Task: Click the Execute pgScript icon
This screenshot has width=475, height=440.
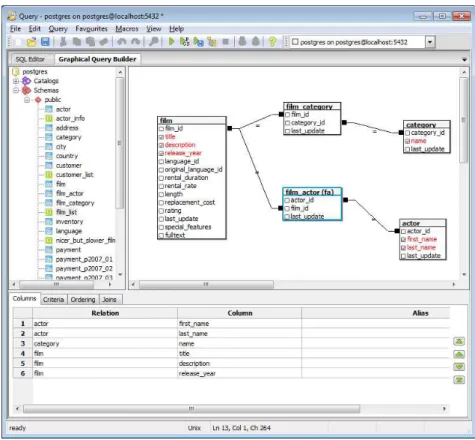Action: (185, 42)
